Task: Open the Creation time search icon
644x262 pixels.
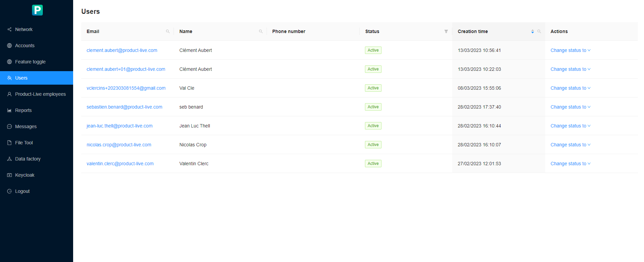Action: pos(539,31)
